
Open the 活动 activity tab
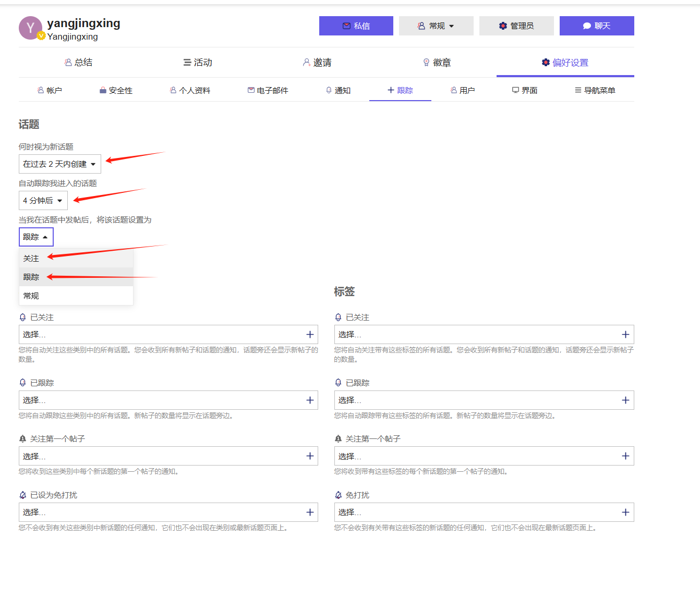coord(198,63)
